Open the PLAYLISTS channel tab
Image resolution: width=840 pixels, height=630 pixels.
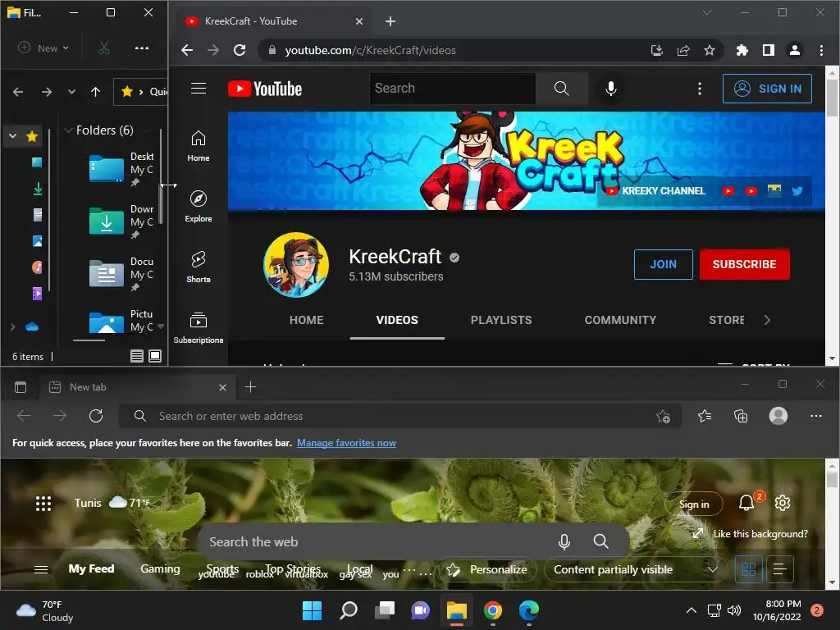[501, 320]
